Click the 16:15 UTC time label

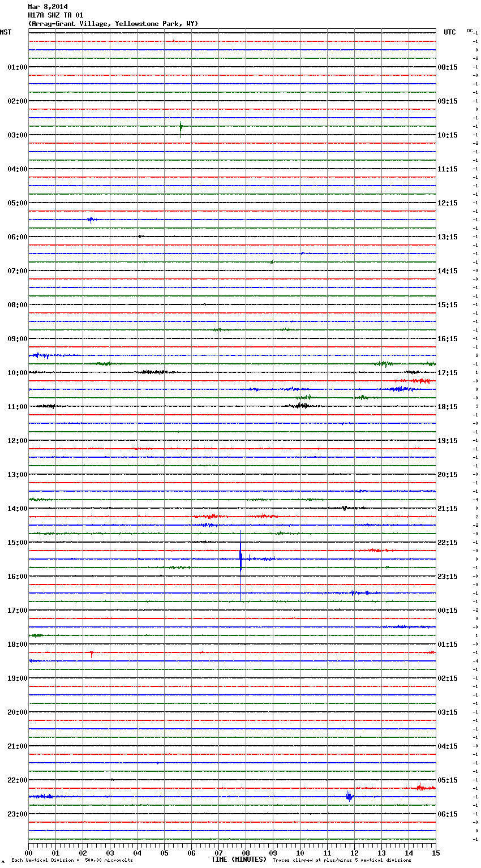[448, 339]
